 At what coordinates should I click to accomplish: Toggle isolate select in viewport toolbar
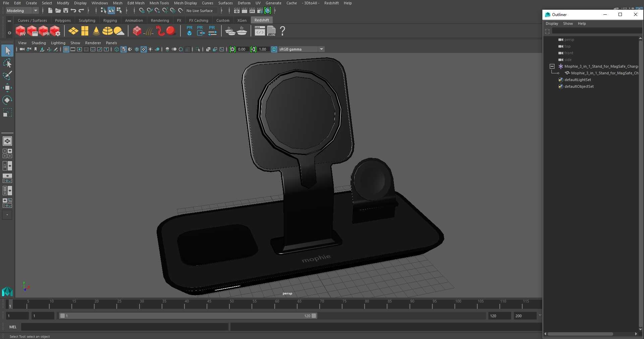click(x=198, y=49)
